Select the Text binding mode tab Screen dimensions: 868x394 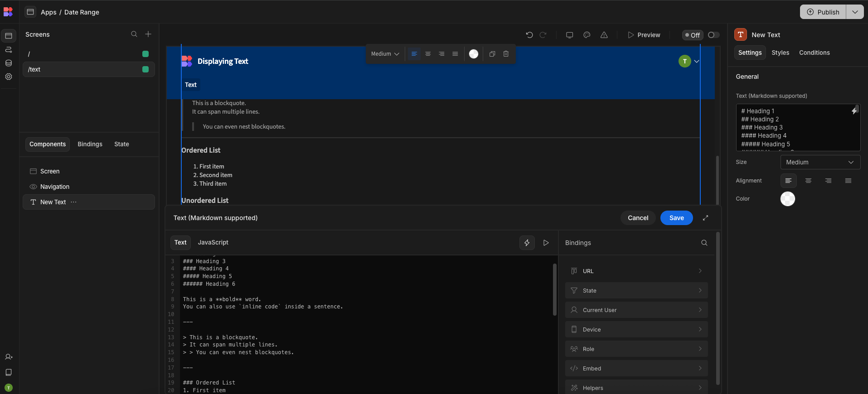(x=180, y=242)
